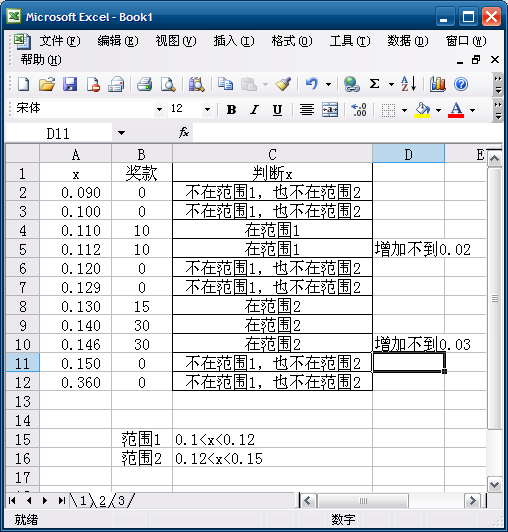Open the 格式(O) menu
The image size is (508, 532).
pyautogui.click(x=291, y=41)
